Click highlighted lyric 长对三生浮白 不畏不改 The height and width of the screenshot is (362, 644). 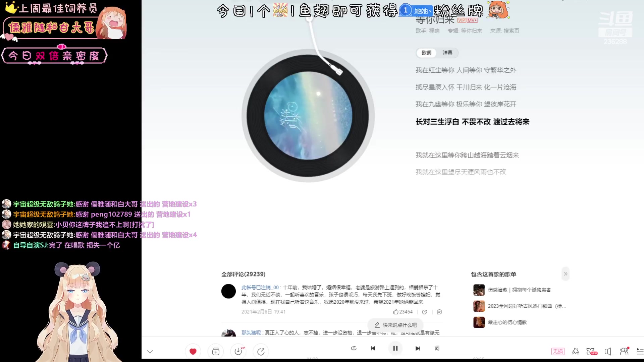(x=472, y=122)
